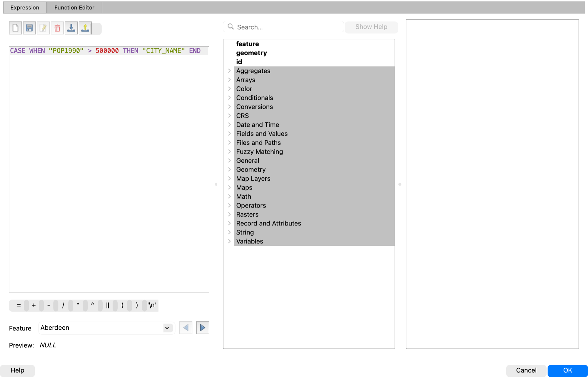Insert a closing parenthesis

click(137, 305)
